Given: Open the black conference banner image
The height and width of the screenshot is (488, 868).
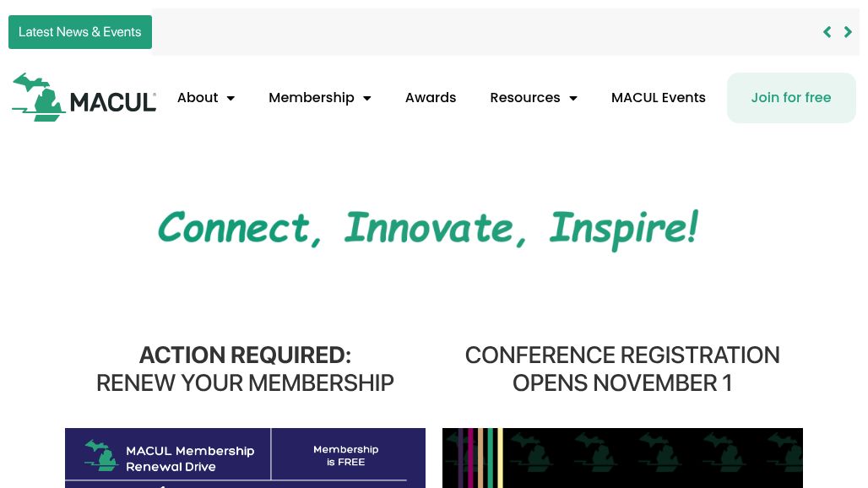Looking at the screenshot, I should point(622,458).
